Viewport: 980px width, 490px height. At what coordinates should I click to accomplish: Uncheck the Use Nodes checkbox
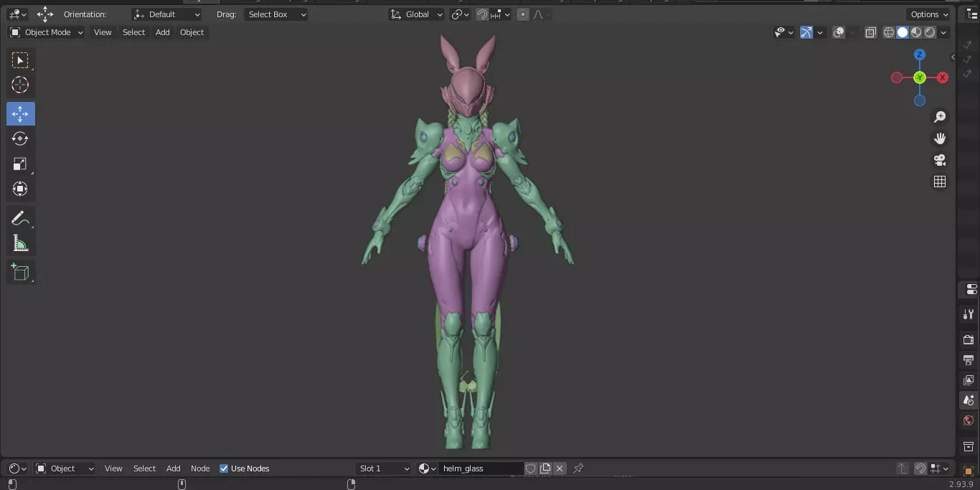(224, 468)
